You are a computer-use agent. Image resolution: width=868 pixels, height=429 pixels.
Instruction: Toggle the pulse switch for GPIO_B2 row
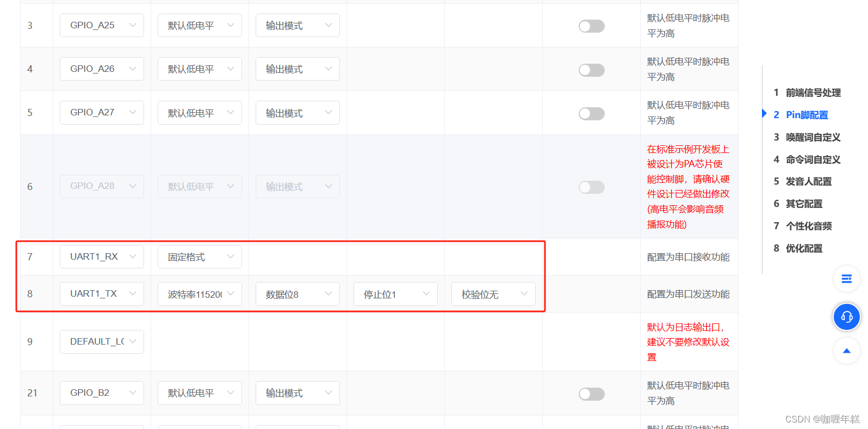pos(592,394)
